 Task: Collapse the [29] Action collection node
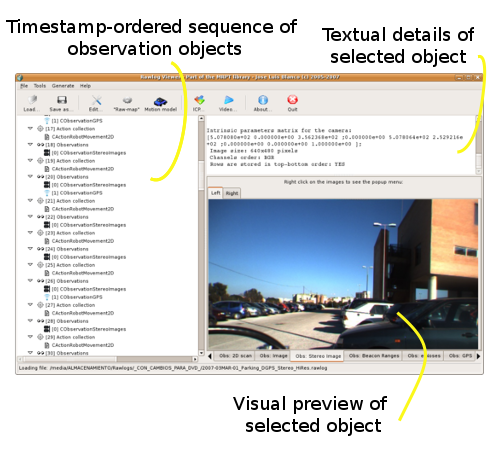pos(30,336)
